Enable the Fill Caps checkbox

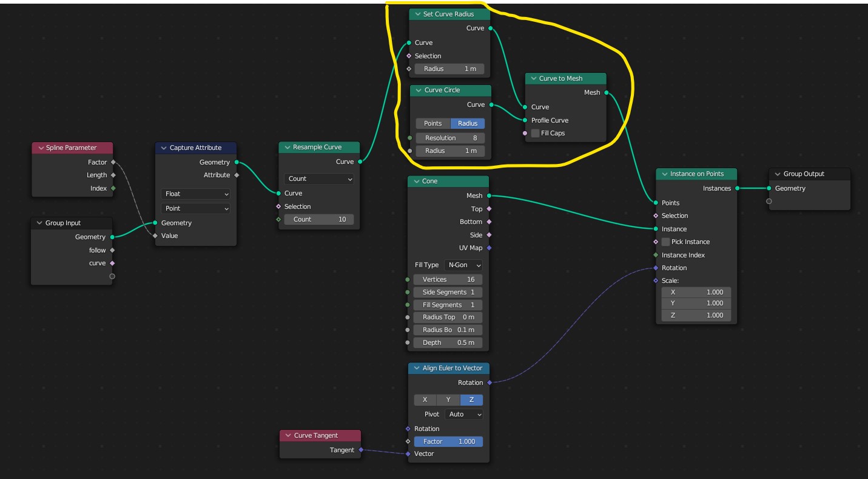[535, 133]
